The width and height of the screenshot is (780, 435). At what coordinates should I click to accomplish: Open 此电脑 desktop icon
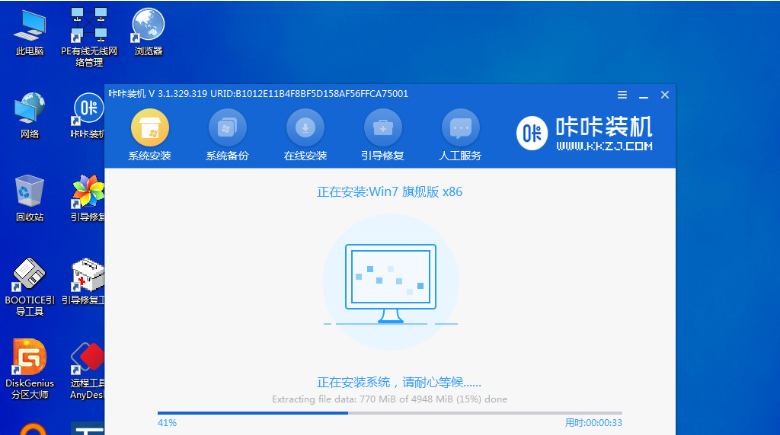pos(29,26)
